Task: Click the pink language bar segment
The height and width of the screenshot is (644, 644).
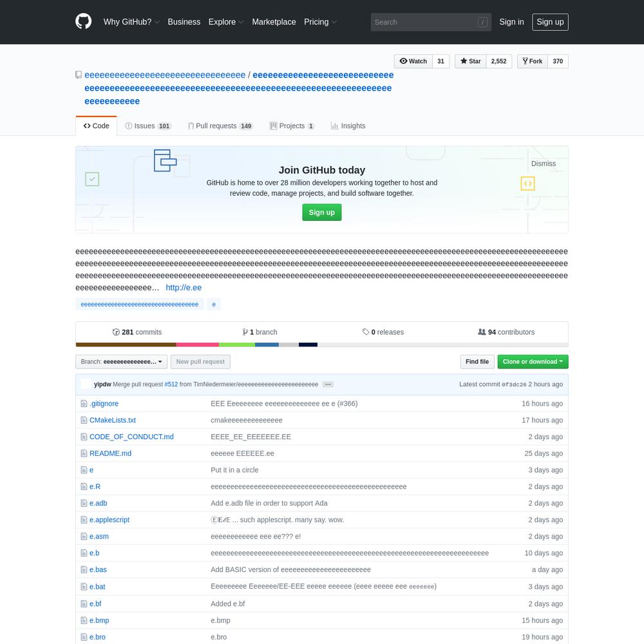Action: click(198, 345)
